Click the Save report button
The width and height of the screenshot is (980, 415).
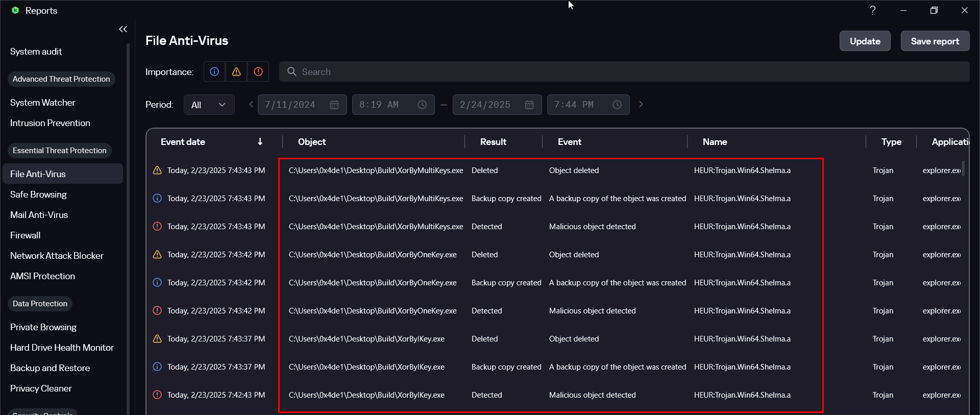pyautogui.click(x=935, y=41)
